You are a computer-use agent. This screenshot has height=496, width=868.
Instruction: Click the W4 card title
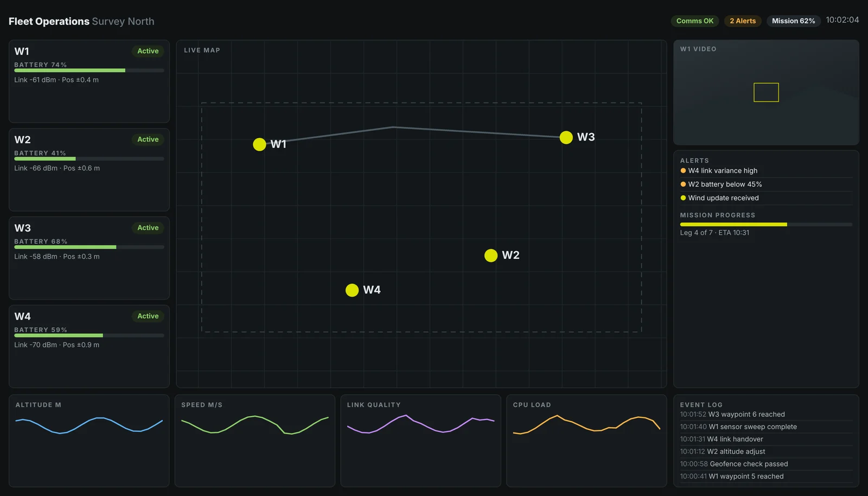(x=22, y=317)
